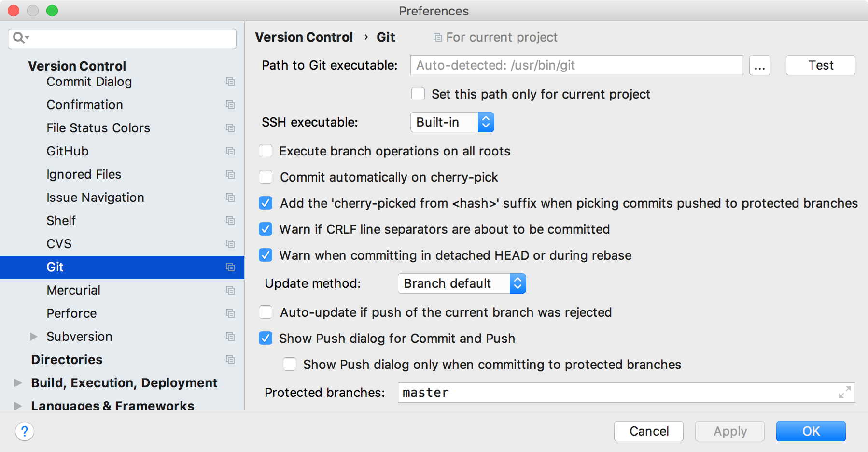The image size is (868, 452).
Task: Check Set this path only for current project
Action: coord(418,94)
